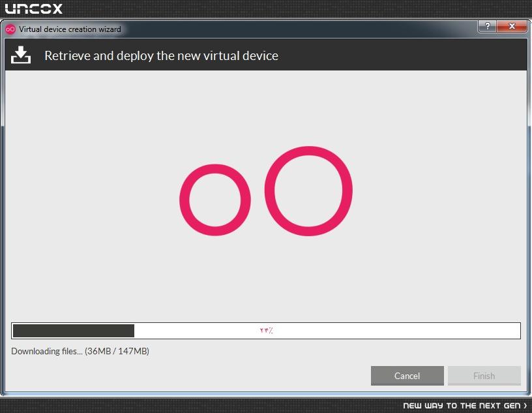This screenshot has width=532, height=413.
Task: Open the wizard Help question mark
Action: point(488,26)
